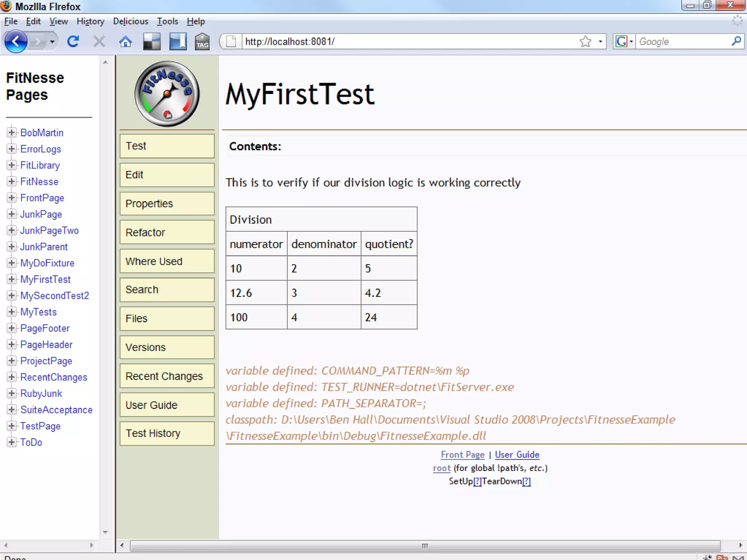Click the search magnifier icon
Viewport: 747px width, 560px height.
(x=736, y=41)
